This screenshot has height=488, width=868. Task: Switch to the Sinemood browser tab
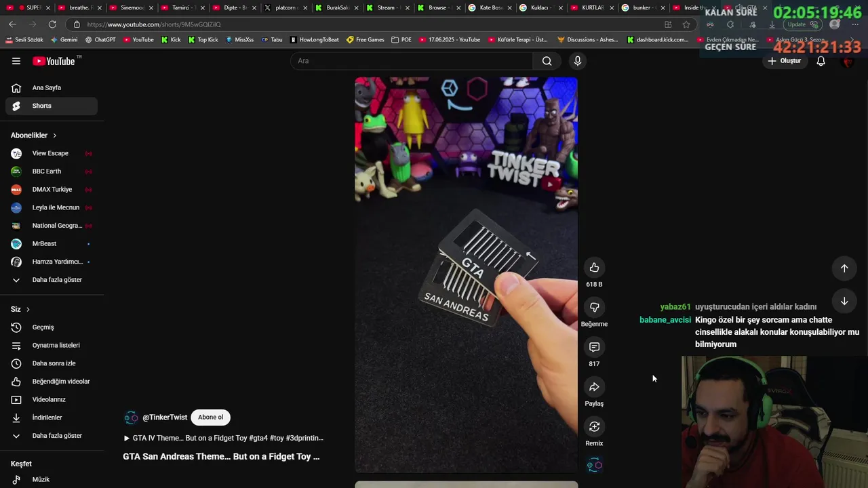[131, 7]
